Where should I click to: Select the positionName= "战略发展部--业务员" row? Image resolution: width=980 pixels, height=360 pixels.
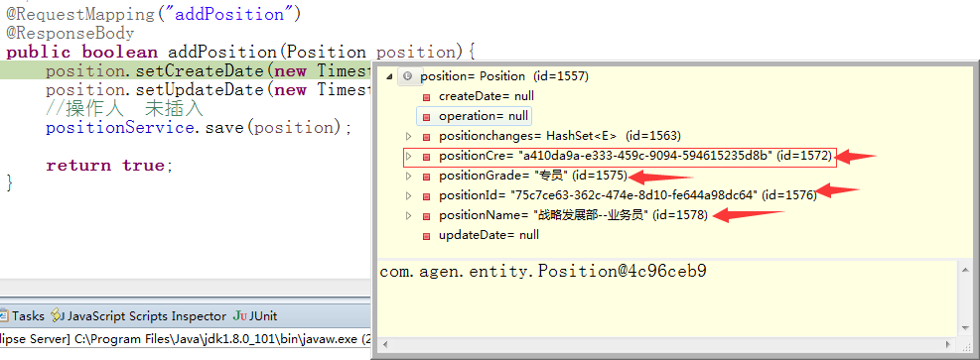click(574, 215)
